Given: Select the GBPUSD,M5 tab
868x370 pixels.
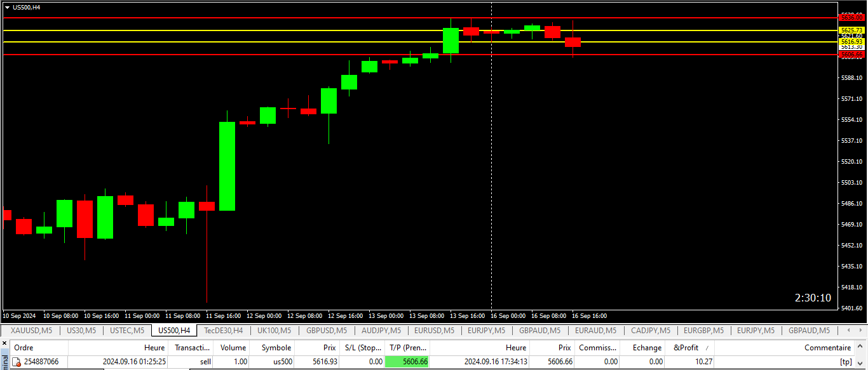Looking at the screenshot, I should pyautogui.click(x=327, y=331).
